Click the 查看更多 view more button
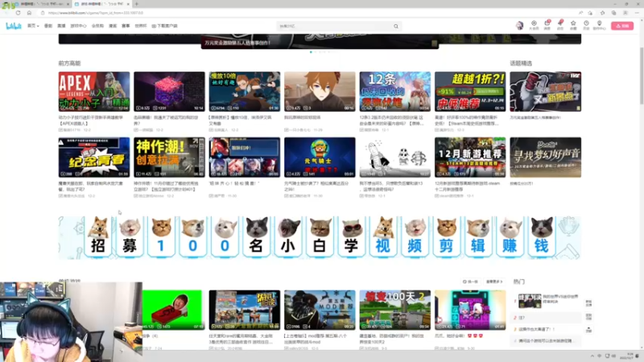The width and height of the screenshot is (644, 362). 494,282
